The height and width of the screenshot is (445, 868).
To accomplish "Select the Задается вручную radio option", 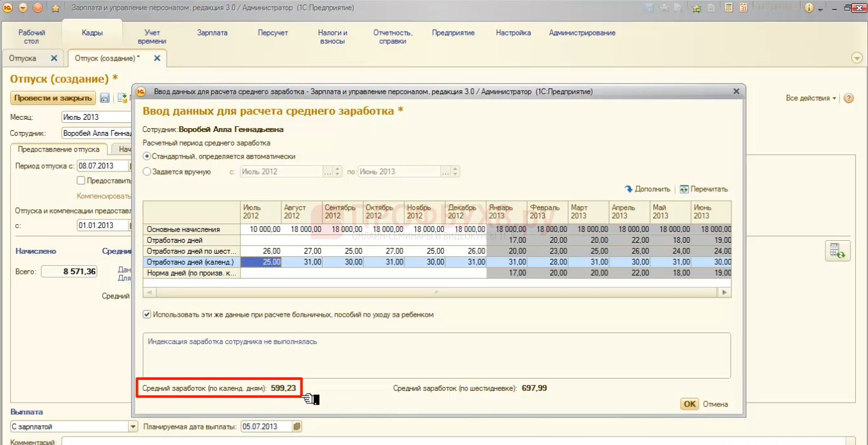I will 147,172.
